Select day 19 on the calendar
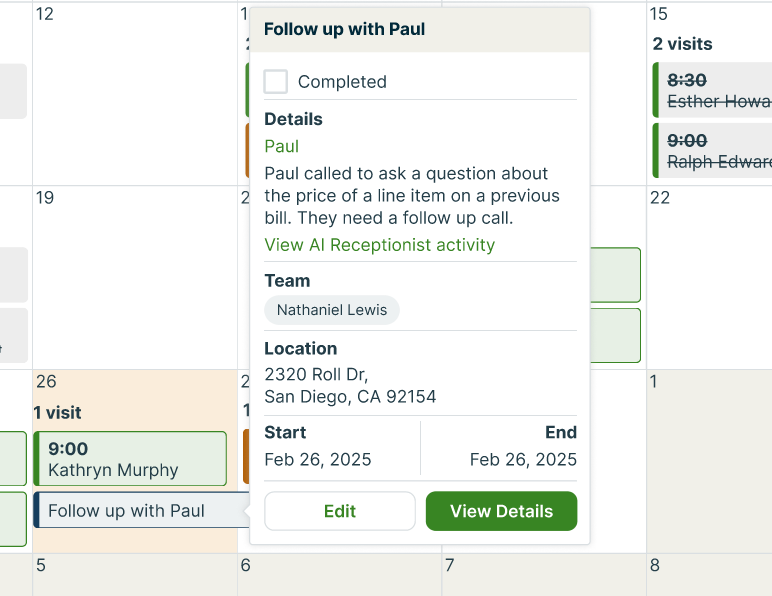 [45, 198]
